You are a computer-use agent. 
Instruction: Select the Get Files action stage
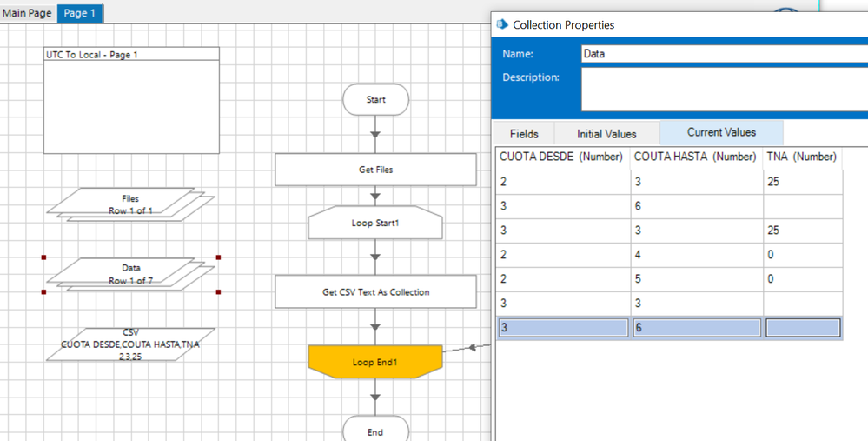tap(376, 170)
